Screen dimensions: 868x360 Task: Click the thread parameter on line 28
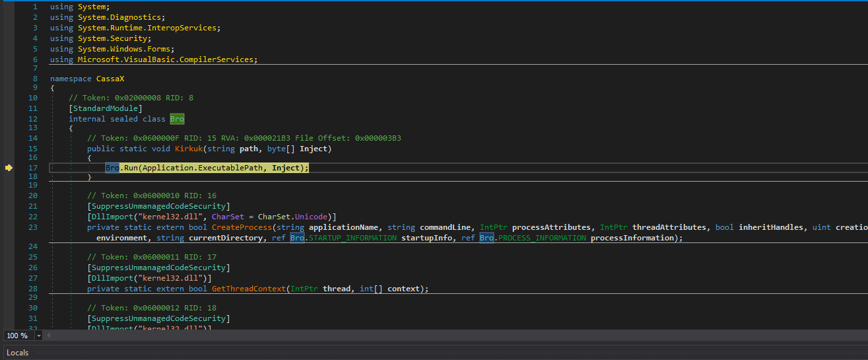[x=337, y=289]
